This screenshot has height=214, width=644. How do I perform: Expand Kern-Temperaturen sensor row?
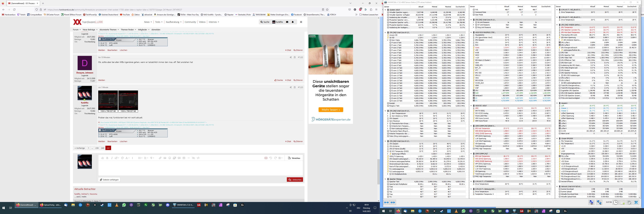tap(388, 113)
